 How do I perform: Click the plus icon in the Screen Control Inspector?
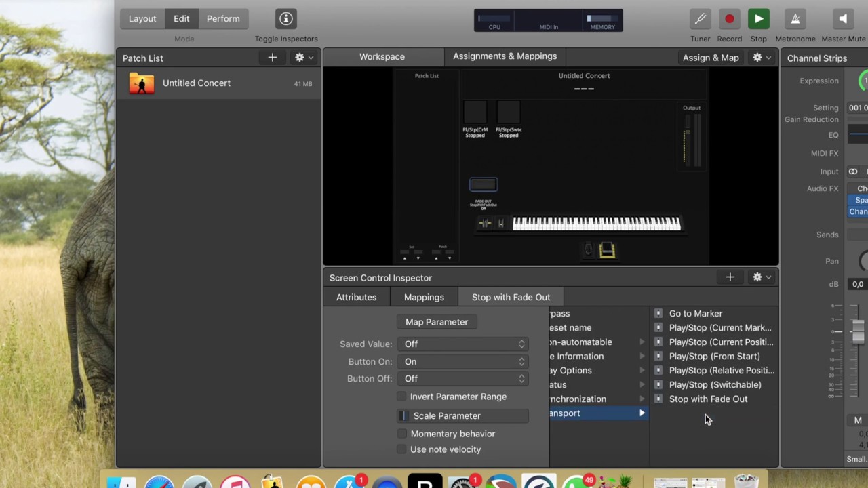point(730,277)
